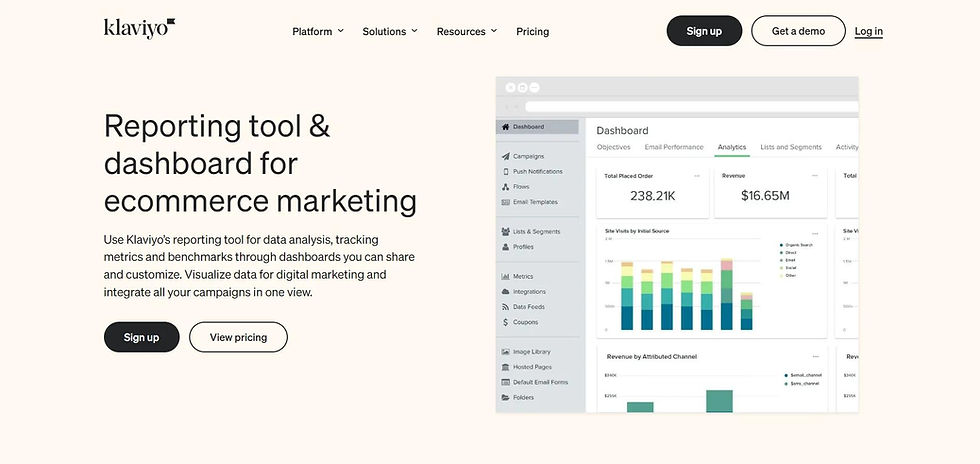Open Site Visits by Initial Source options
The width and height of the screenshot is (980, 464).
coord(814,233)
